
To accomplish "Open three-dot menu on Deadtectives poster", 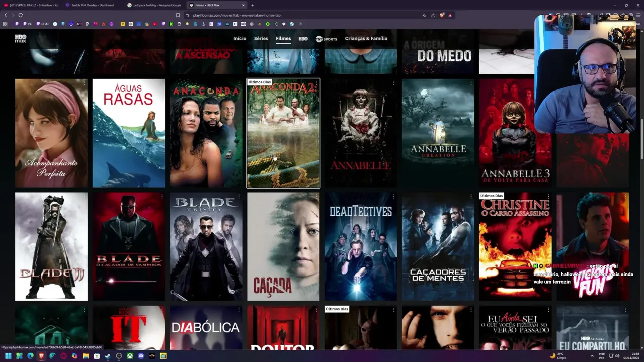I will (x=393, y=197).
